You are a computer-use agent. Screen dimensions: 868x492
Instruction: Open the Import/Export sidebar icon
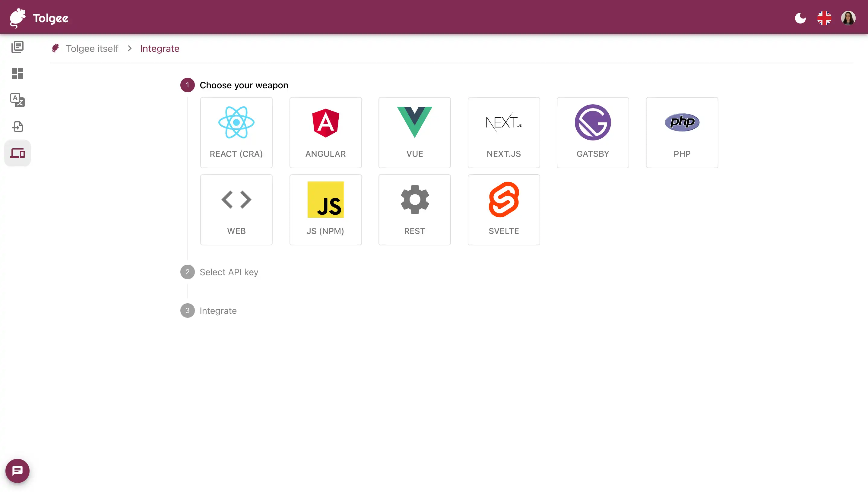tap(17, 126)
